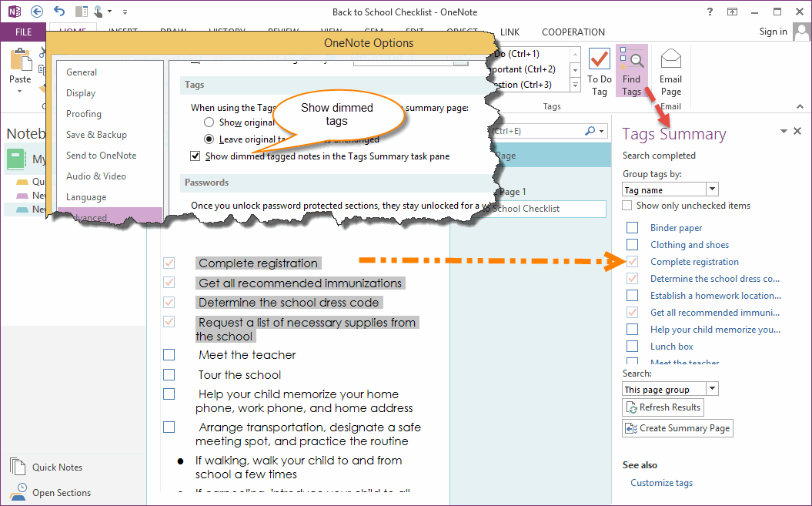Check the Binder paper tag checkbox
Screen dimensions: 812x506
coord(633,228)
